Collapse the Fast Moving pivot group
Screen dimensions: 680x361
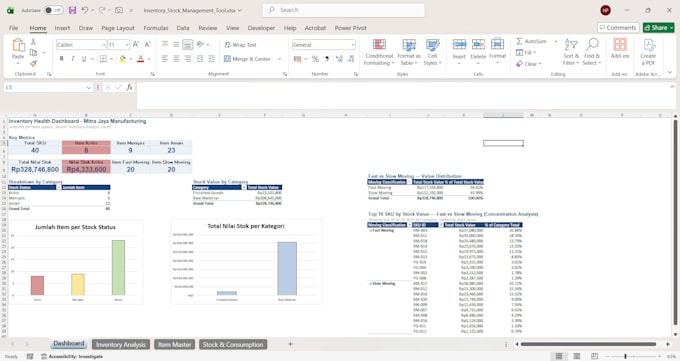click(370, 231)
